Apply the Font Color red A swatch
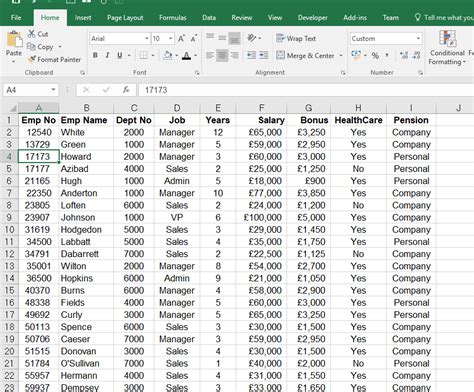This screenshot has width=474, height=392. pyautogui.click(x=187, y=55)
